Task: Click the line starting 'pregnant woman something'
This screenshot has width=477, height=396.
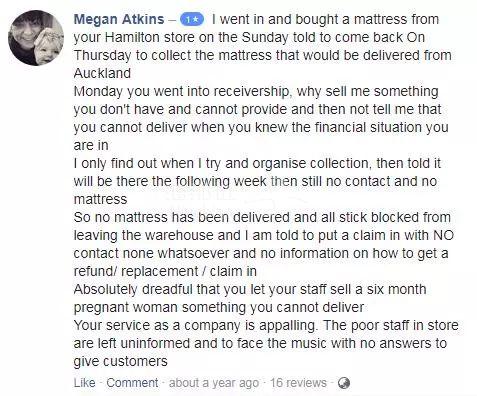Action: [219, 307]
